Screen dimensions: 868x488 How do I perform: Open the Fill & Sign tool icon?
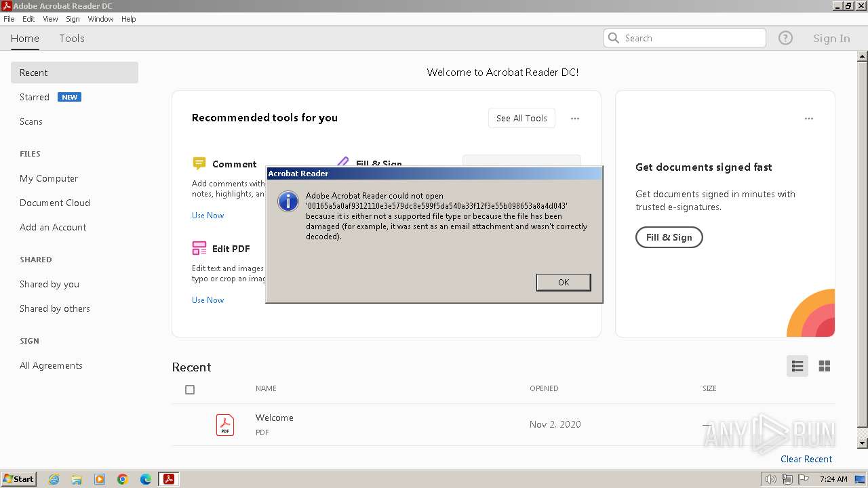pyautogui.click(x=343, y=163)
